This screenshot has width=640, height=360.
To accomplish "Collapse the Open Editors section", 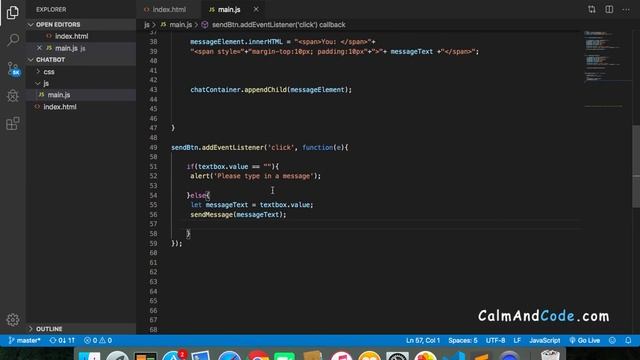I will pyautogui.click(x=81, y=24).
